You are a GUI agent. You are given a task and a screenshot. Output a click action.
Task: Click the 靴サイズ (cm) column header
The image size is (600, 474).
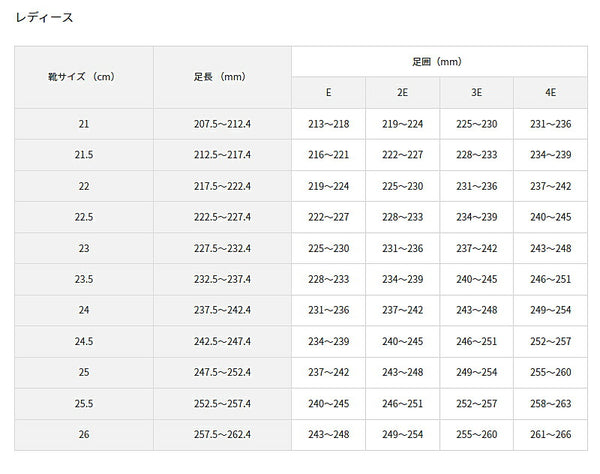click(83, 75)
